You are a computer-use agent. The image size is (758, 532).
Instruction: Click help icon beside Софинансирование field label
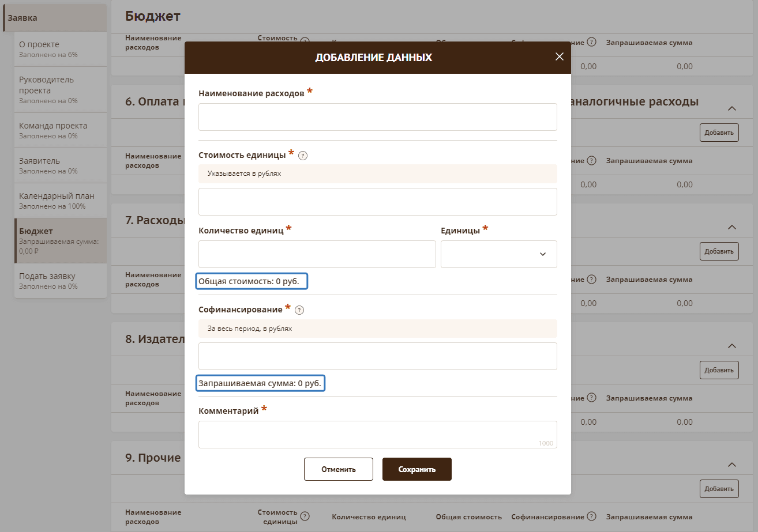[x=299, y=310]
